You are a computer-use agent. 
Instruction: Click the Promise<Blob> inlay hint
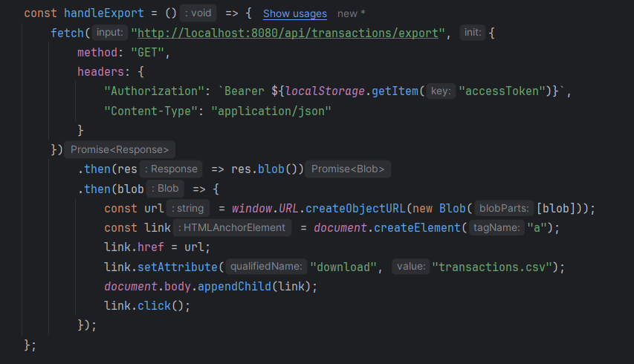[348, 169]
